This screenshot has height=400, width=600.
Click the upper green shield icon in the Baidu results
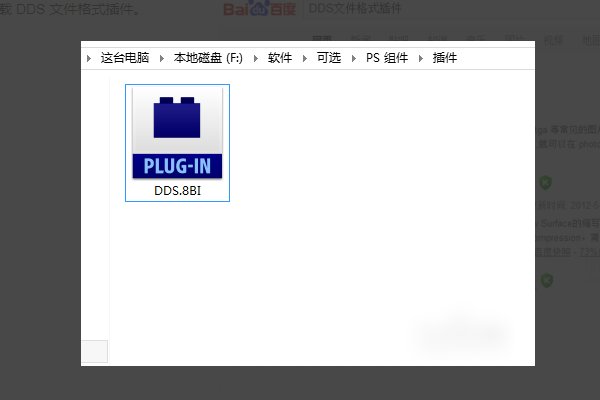[x=546, y=183]
